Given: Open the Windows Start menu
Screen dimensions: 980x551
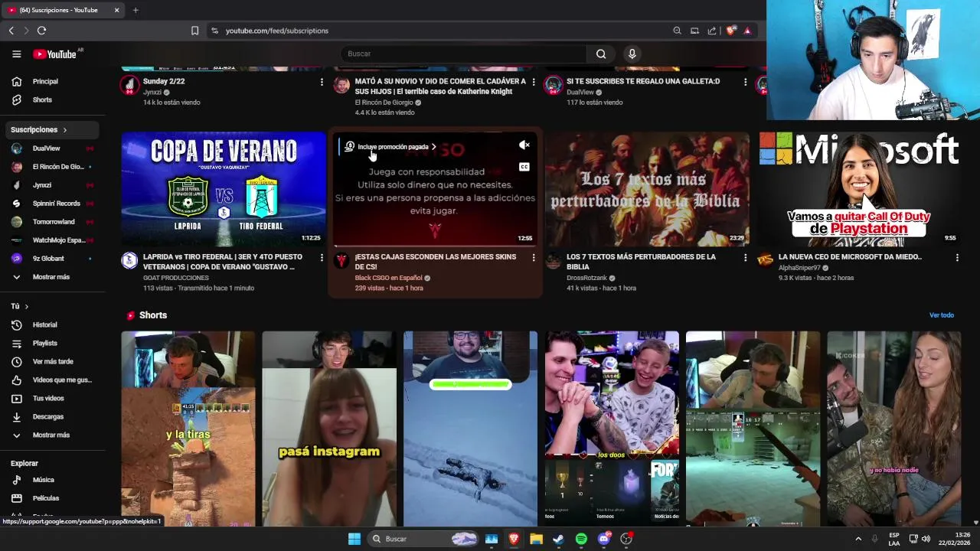Looking at the screenshot, I should [354, 539].
